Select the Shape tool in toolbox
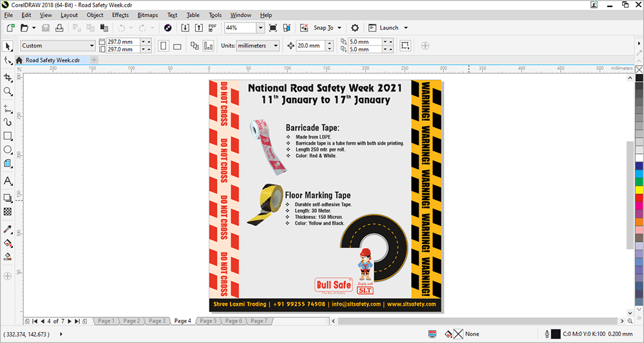The image size is (644, 343). [x=7, y=60]
